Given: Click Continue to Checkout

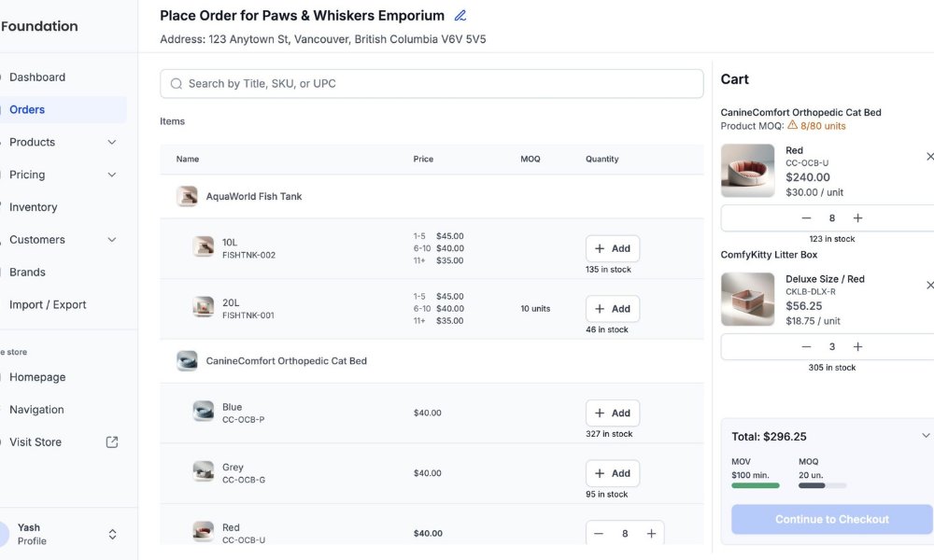Looking at the screenshot, I should point(831,519).
